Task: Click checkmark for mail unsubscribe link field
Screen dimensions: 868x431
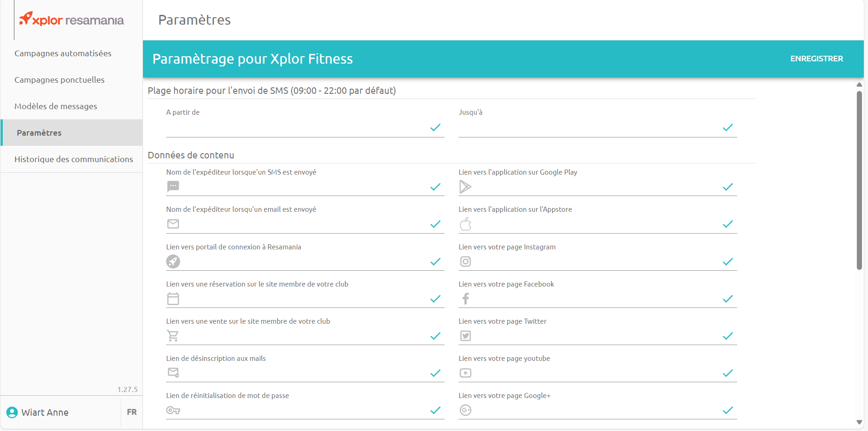Action: tap(435, 373)
